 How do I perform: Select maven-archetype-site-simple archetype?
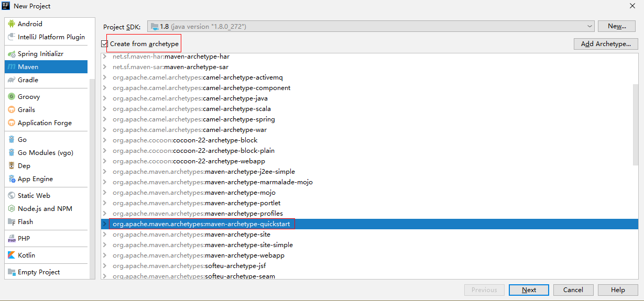pos(369,245)
